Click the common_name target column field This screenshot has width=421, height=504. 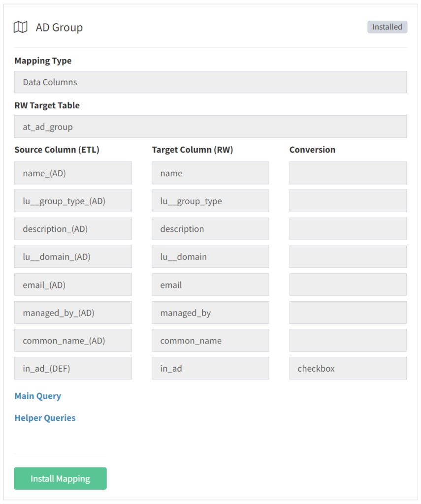[210, 340]
